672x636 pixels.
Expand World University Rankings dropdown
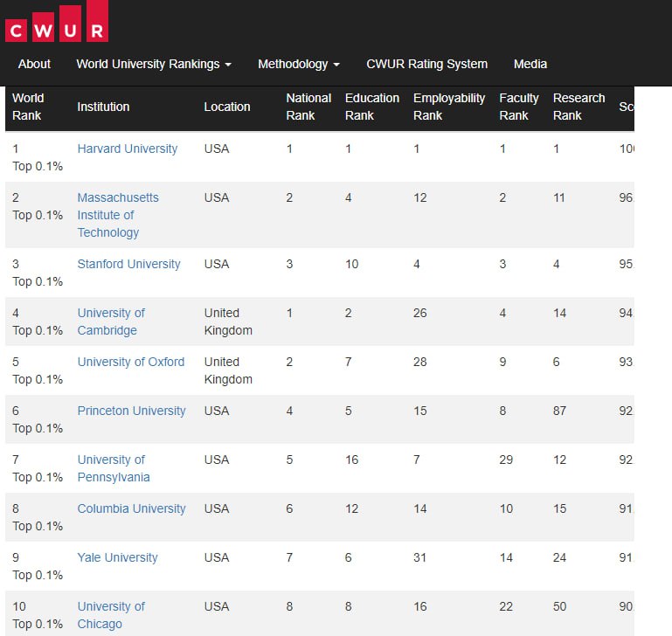coord(154,64)
